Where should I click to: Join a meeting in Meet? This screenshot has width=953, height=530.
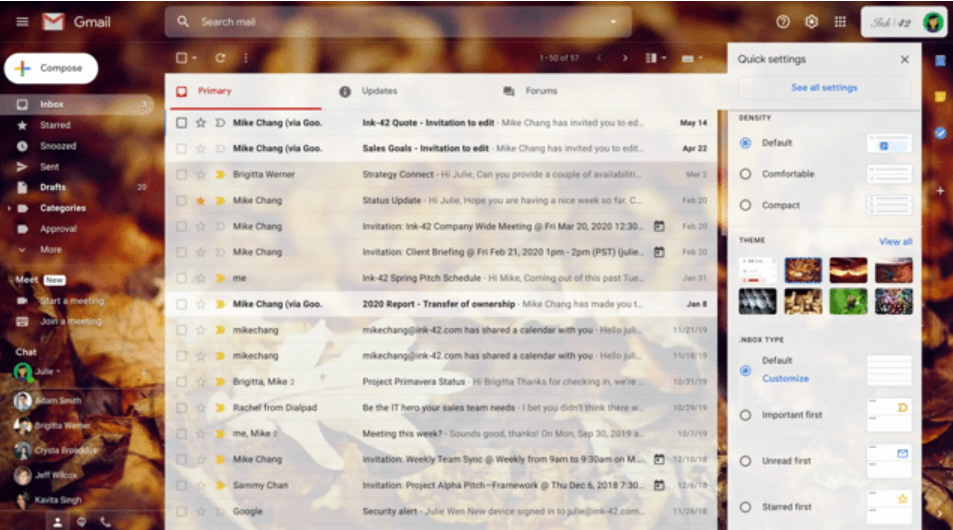pos(71,322)
